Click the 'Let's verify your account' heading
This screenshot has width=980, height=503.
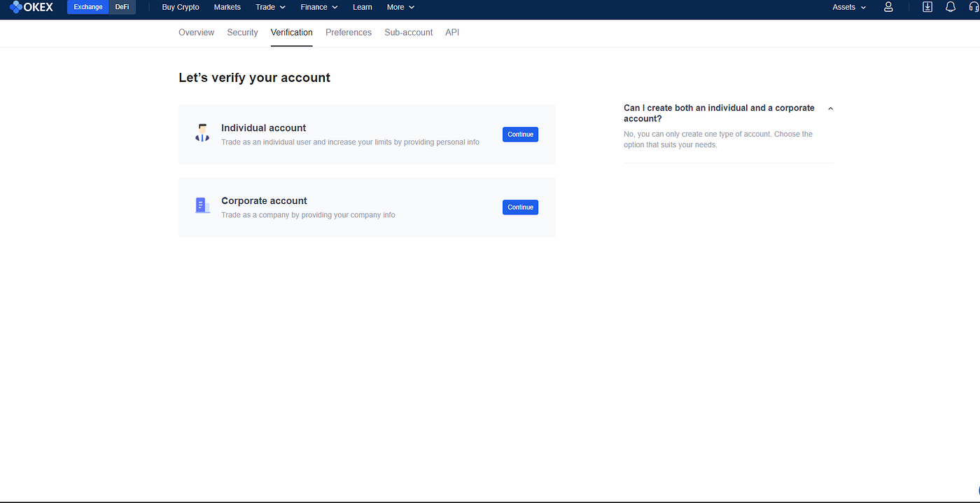pos(255,78)
